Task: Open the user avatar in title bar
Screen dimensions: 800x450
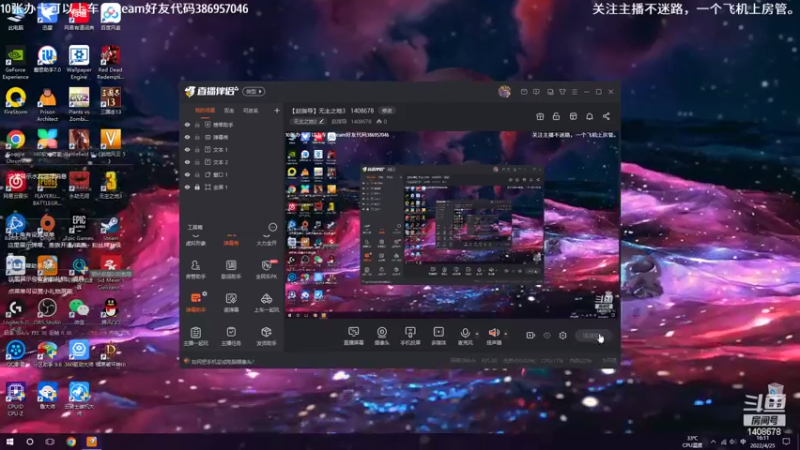Action: (504, 91)
